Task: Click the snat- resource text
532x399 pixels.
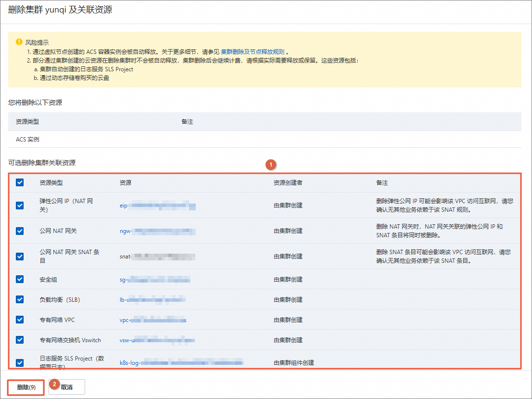Action: tap(157, 257)
